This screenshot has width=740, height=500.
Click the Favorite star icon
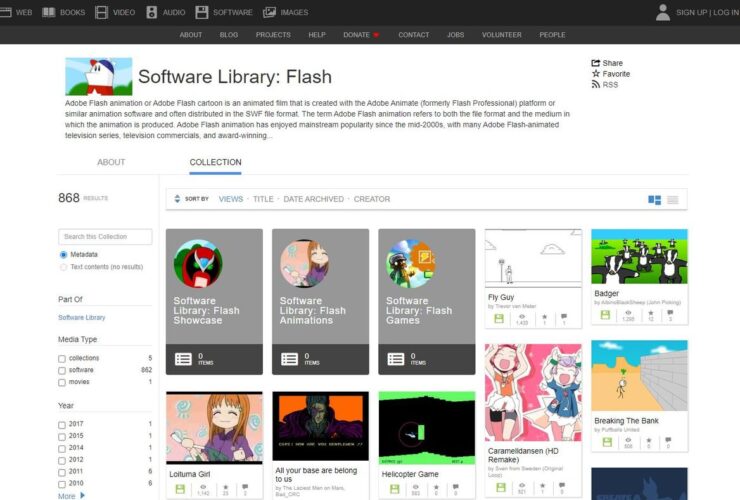point(596,74)
